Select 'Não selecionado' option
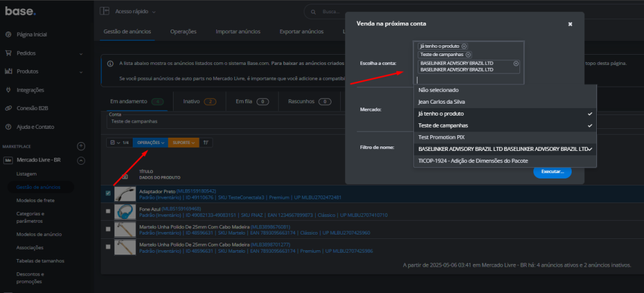 505,90
